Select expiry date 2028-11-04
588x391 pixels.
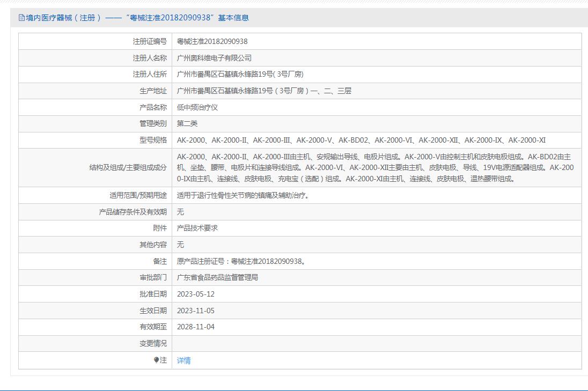[x=195, y=327]
